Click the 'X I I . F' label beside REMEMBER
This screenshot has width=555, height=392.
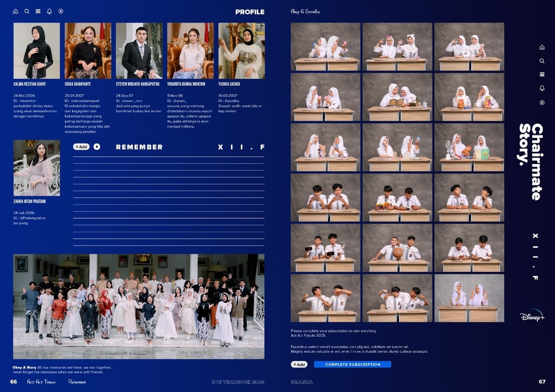241,147
